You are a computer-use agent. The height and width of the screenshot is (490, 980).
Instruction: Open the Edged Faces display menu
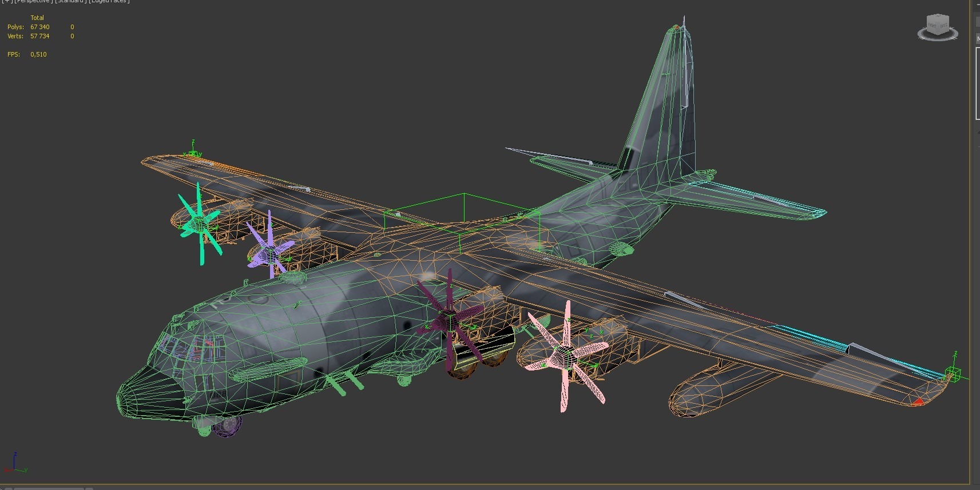pyautogui.click(x=109, y=2)
